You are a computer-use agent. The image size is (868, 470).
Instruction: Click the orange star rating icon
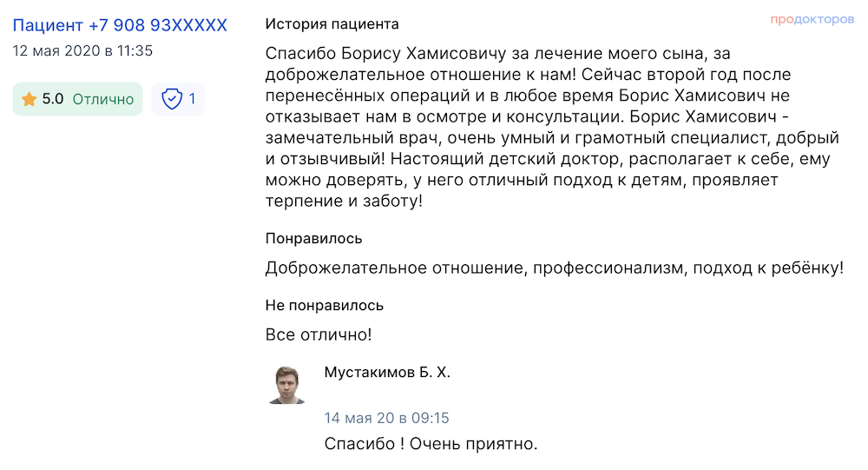tap(29, 99)
